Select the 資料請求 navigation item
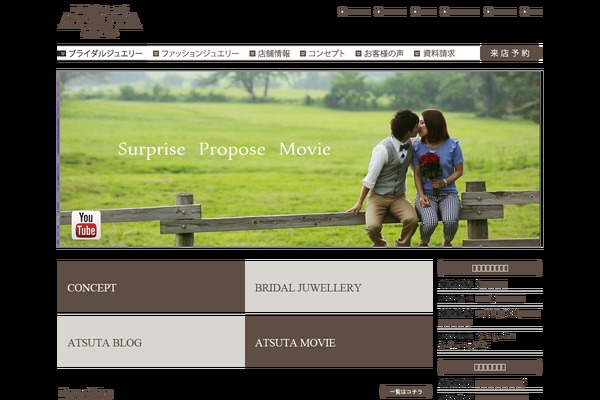This screenshot has width=600, height=400. [435, 54]
